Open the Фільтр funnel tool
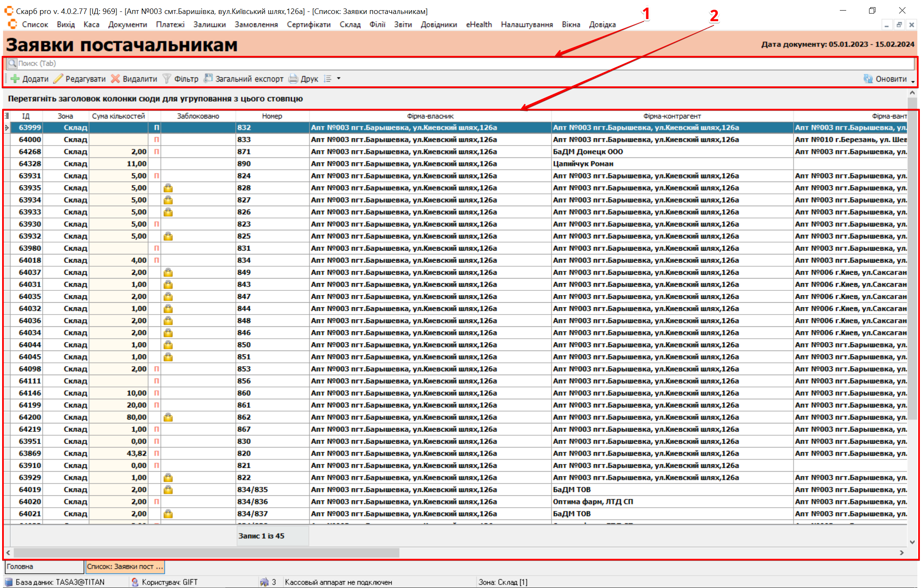The width and height of the screenshot is (922, 588). pyautogui.click(x=167, y=79)
